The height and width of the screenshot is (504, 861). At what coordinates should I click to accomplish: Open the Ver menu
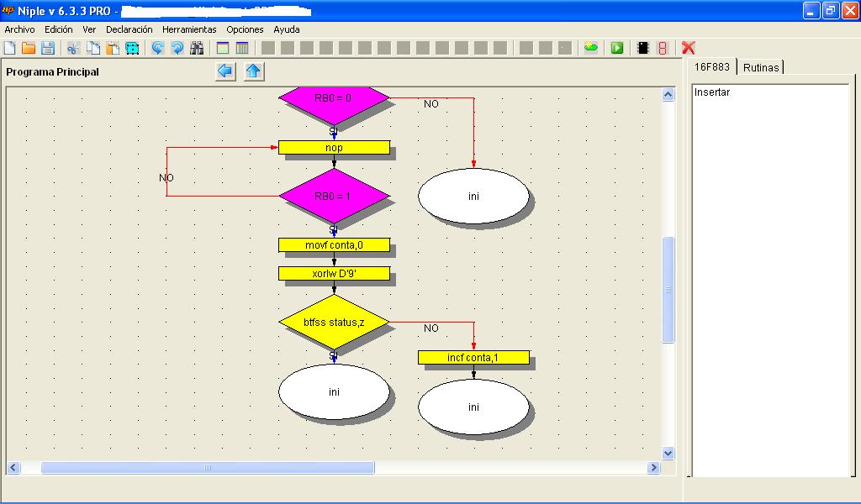(89, 29)
